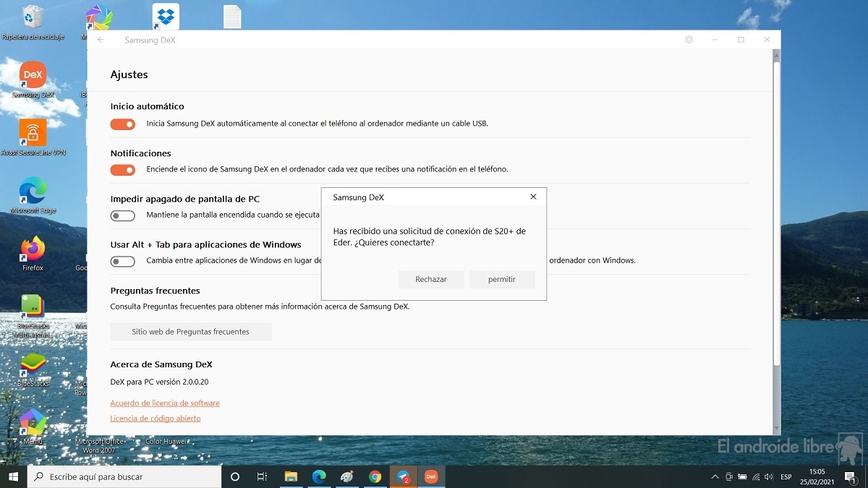Turn off the Inicio automático switch
The width and height of the screenshot is (868, 488).
coord(123,124)
